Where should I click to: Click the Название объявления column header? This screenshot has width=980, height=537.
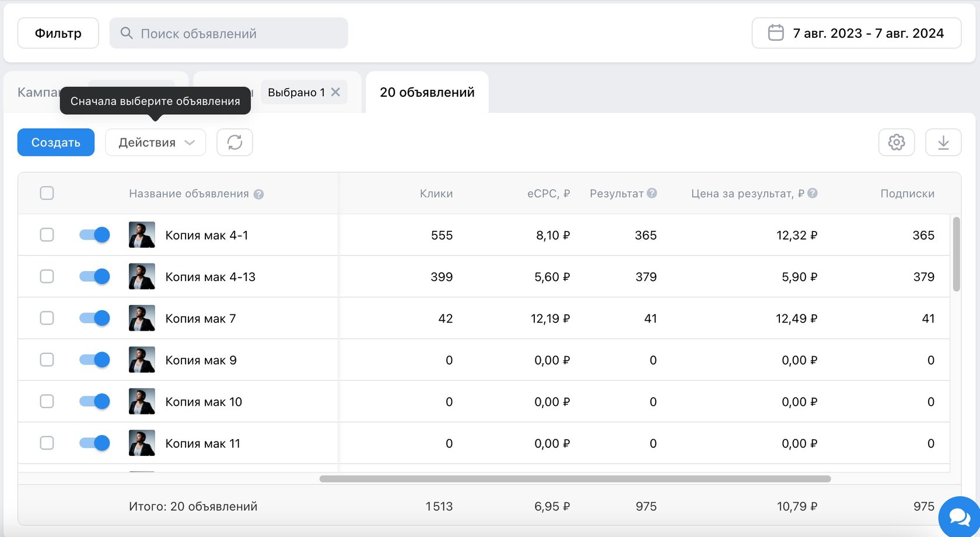[x=188, y=194]
